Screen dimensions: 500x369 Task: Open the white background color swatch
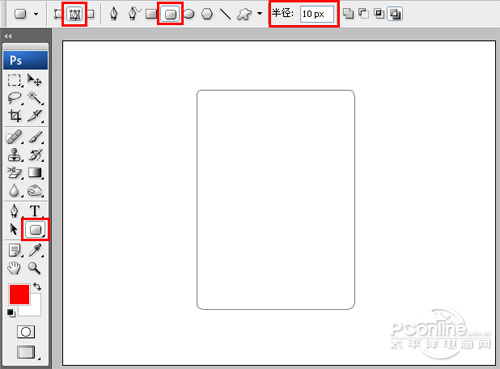35,310
